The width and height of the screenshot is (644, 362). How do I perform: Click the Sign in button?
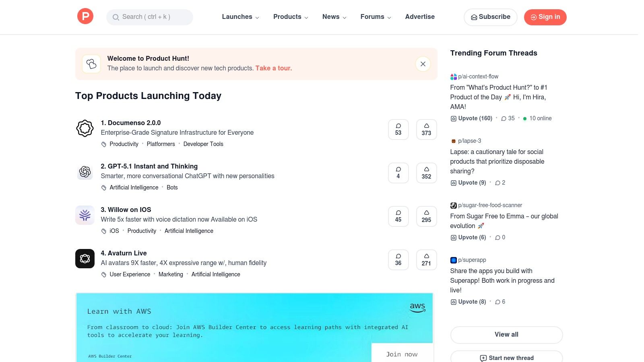point(545,17)
